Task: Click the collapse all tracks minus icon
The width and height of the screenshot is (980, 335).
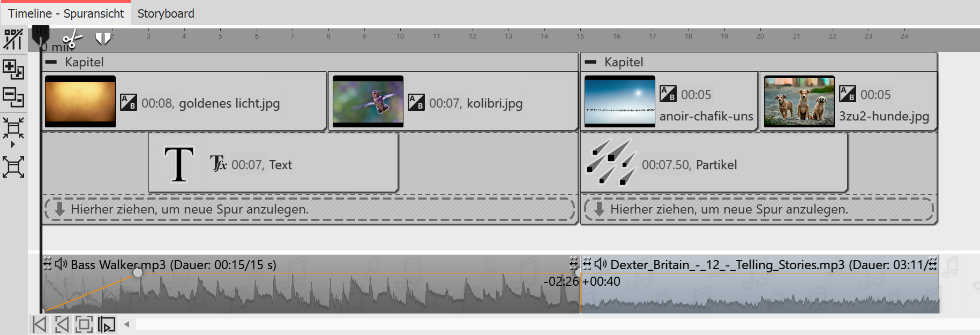Action: click(13, 97)
